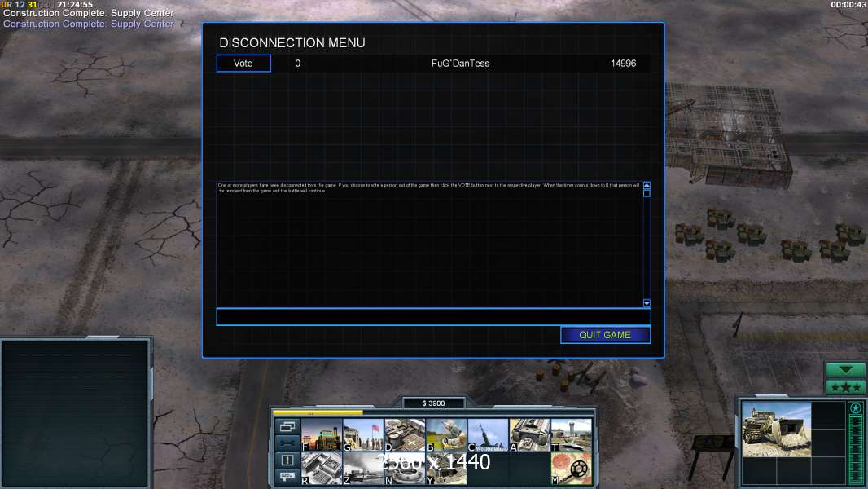The height and width of the screenshot is (489, 868).
Task: Click the scroll down arrow in message box
Action: point(647,303)
